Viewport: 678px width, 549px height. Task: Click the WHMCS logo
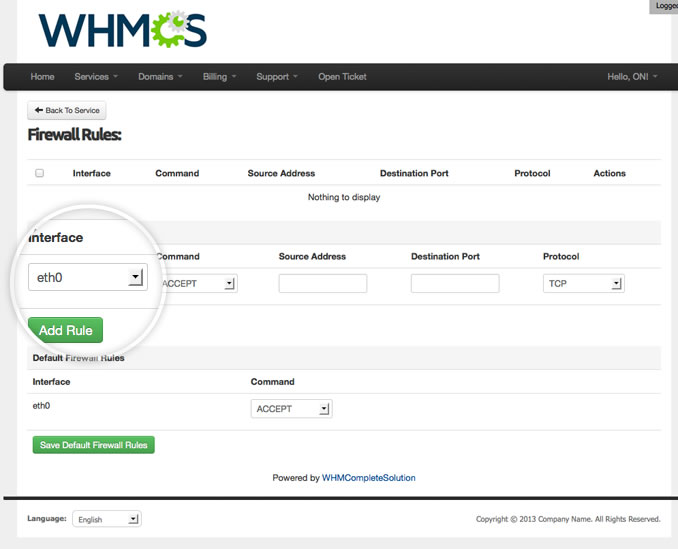click(123, 30)
